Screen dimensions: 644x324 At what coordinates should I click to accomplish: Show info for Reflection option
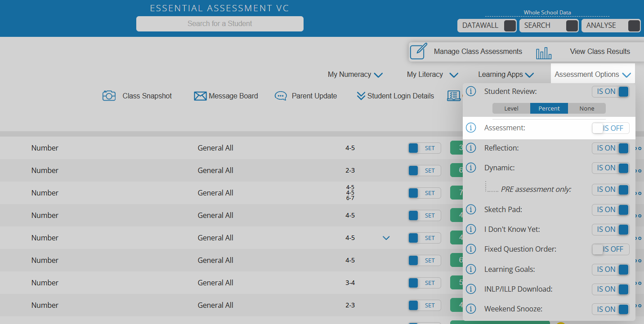click(470, 148)
